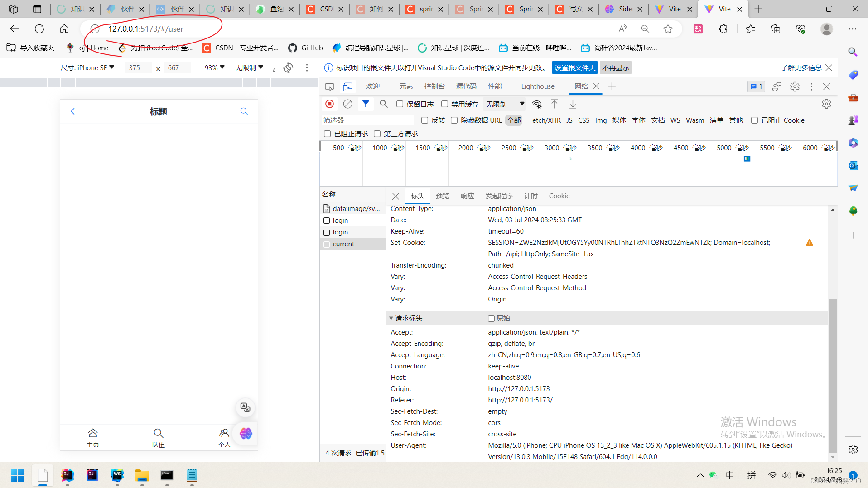Tap the search icon in app header
This screenshot has width=868, height=488.
click(244, 111)
